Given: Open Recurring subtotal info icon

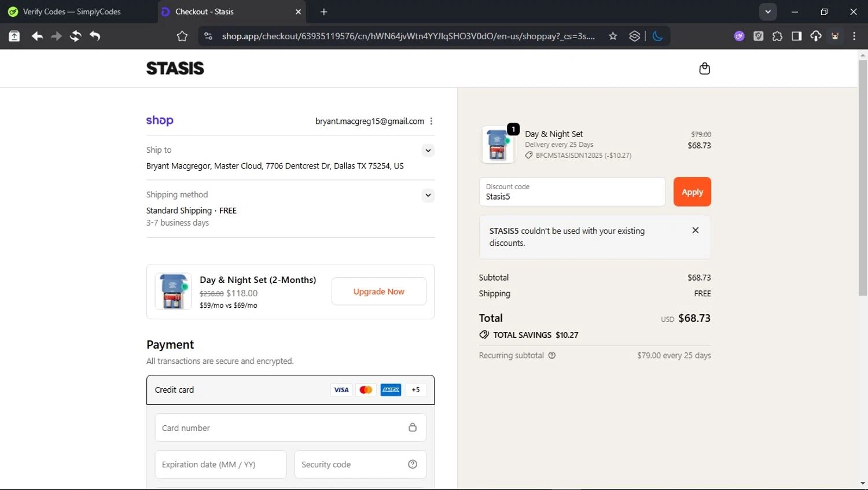Looking at the screenshot, I should coord(552,355).
